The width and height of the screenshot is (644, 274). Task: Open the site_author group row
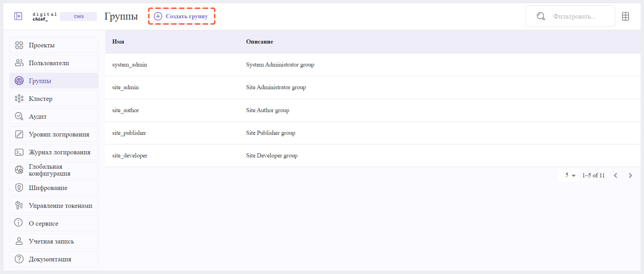[372, 110]
